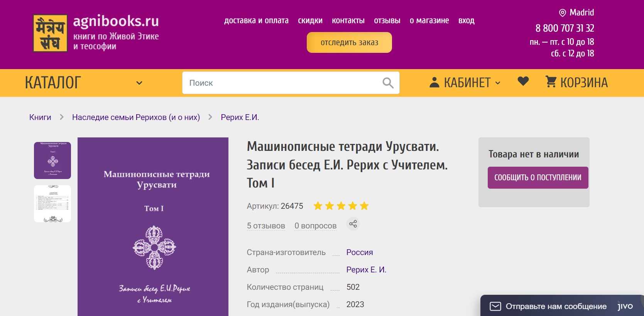This screenshot has height=316, width=644.
Task: Go to the скидки page
Action: coord(310,20)
